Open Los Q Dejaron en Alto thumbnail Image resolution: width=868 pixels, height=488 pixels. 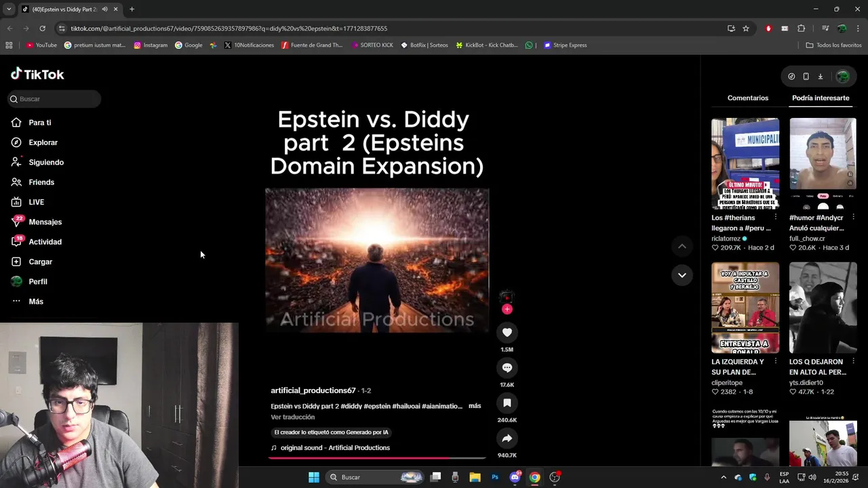[823, 308]
